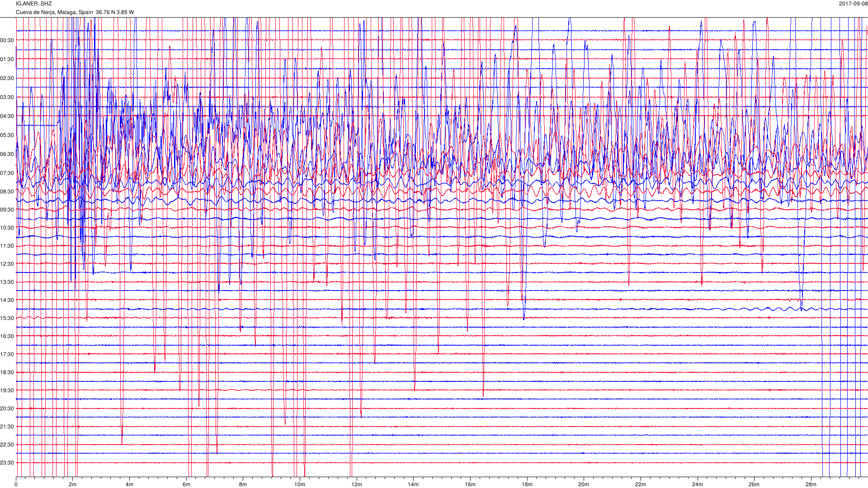Click the 04:30 time label

(x=7, y=116)
